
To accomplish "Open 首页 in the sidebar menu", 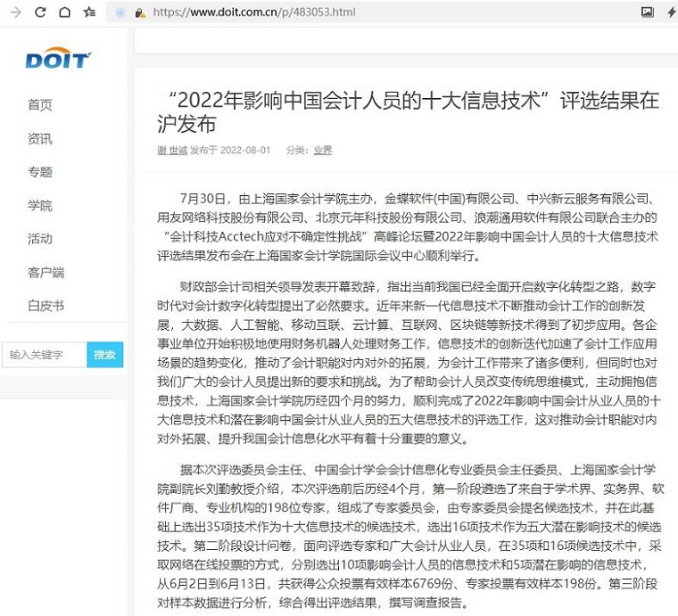I will 40,105.
